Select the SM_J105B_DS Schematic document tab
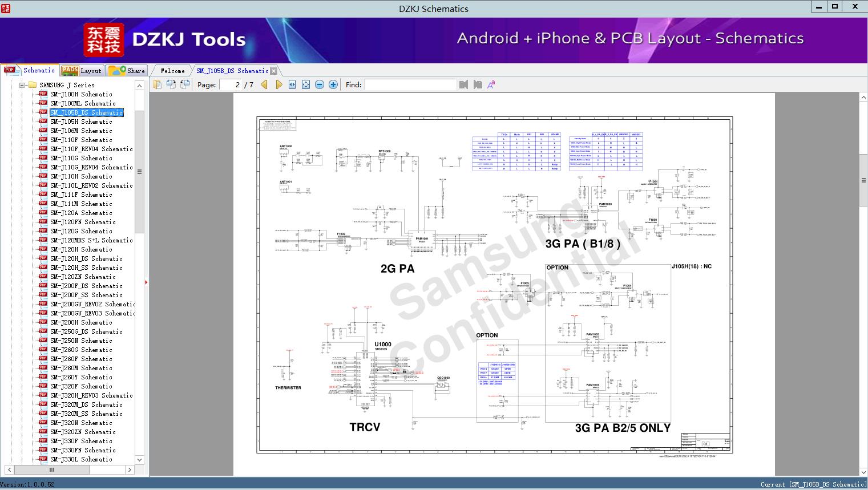 click(x=232, y=71)
